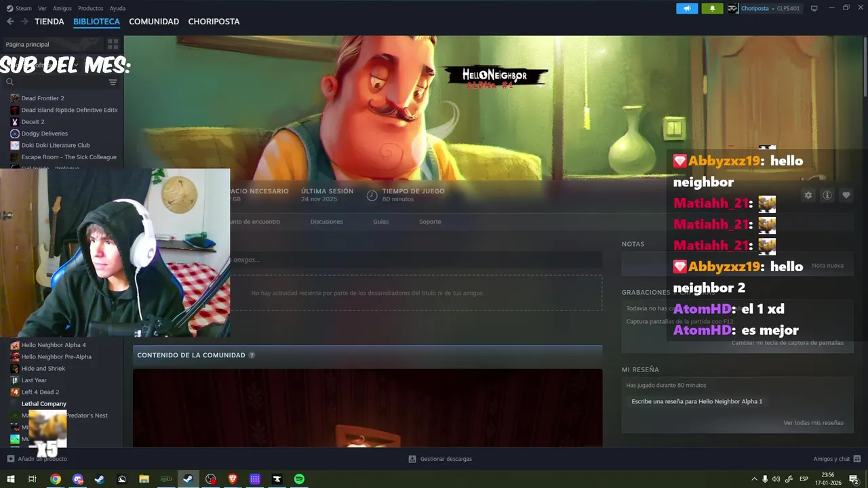This screenshot has width=868, height=488.
Task: Click the Dead Frontier 2 game icon
Action: (15, 98)
